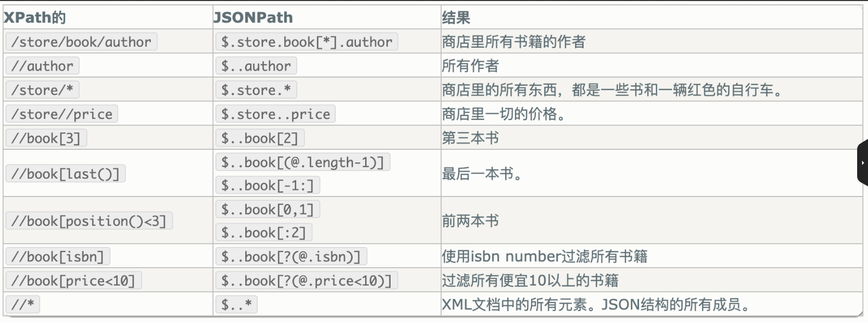Click the /store//price XPath expression

[61, 114]
